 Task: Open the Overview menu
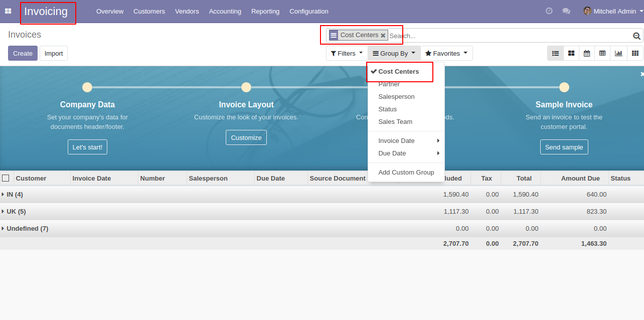point(110,11)
